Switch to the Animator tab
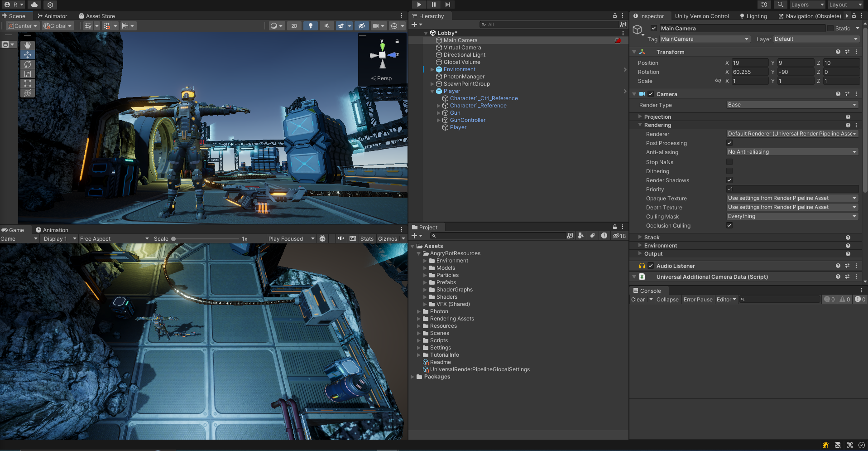 point(52,16)
